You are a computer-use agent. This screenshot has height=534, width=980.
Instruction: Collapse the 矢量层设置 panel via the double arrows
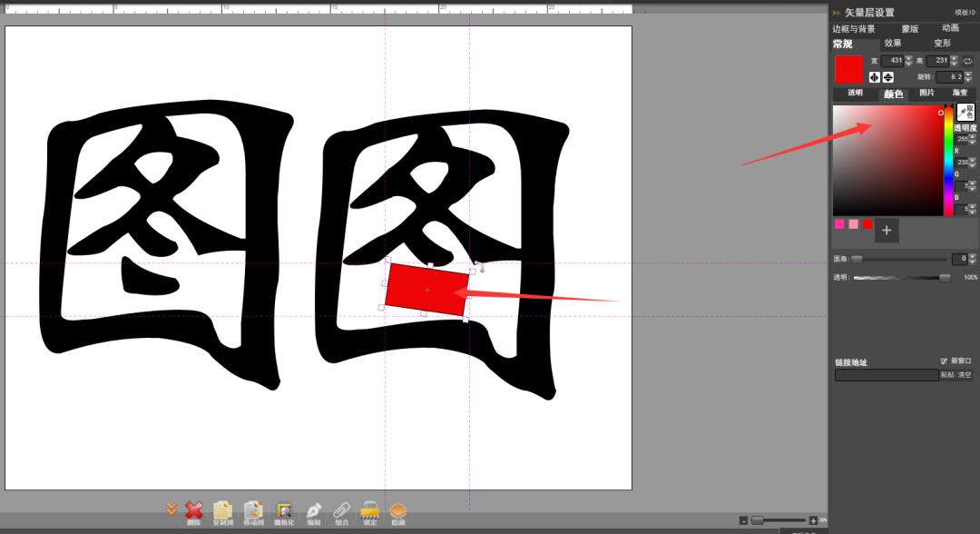[835, 12]
